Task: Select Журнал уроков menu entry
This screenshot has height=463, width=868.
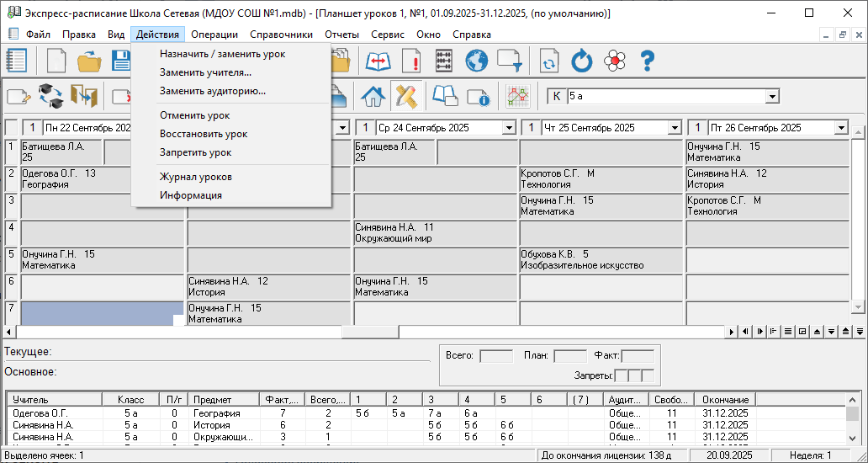Action: [x=195, y=177]
